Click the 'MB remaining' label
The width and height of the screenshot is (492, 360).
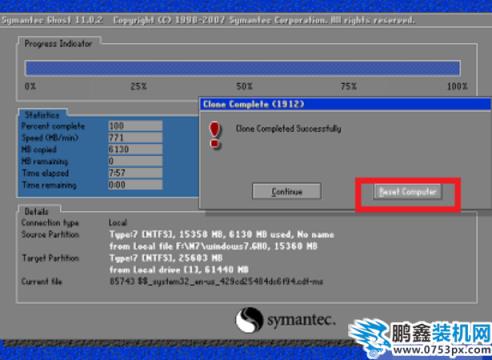pyautogui.click(x=45, y=161)
